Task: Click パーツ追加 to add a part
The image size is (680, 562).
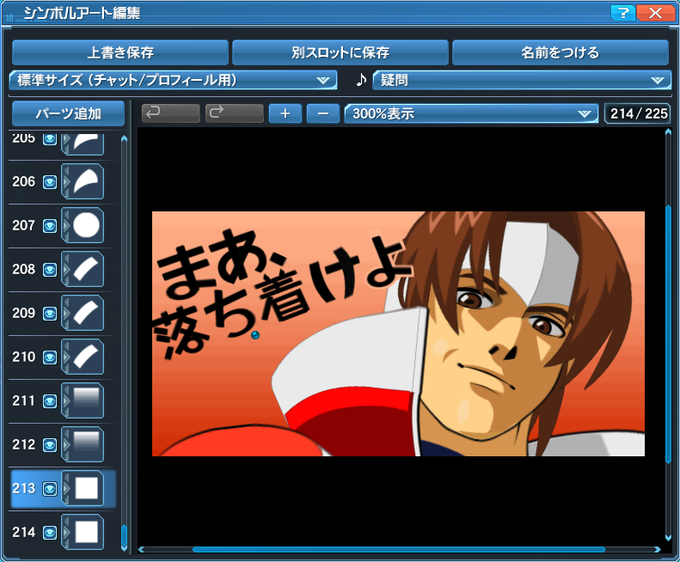Action: (x=68, y=114)
